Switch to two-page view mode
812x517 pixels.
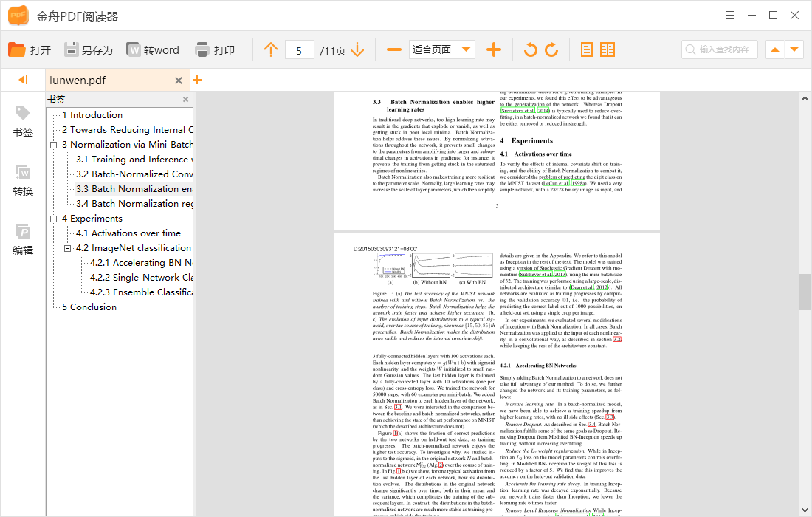[x=608, y=49]
